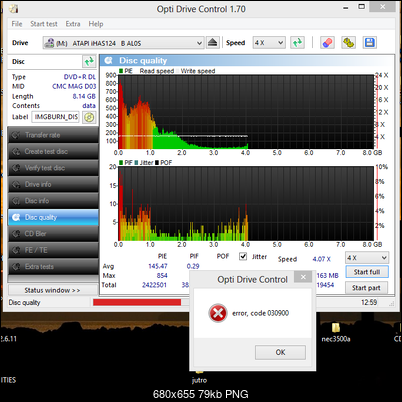
Task: Click the save floppy disk icon
Action: pos(370,43)
